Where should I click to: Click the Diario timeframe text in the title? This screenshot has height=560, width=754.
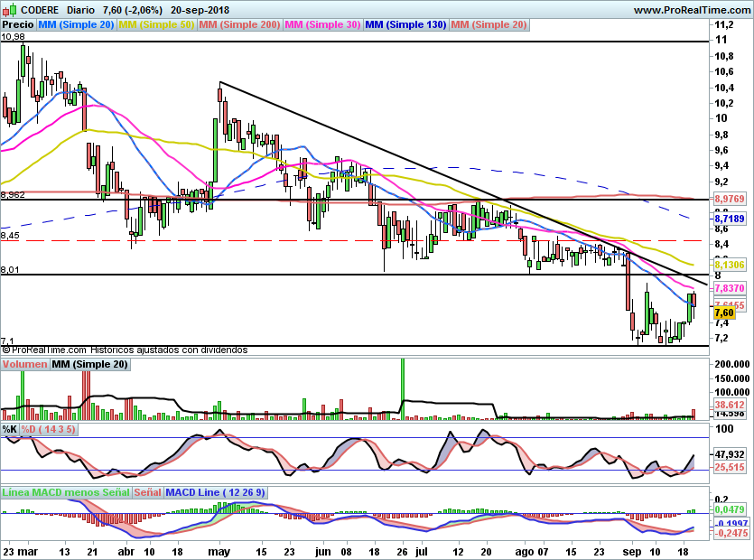pyautogui.click(x=83, y=9)
